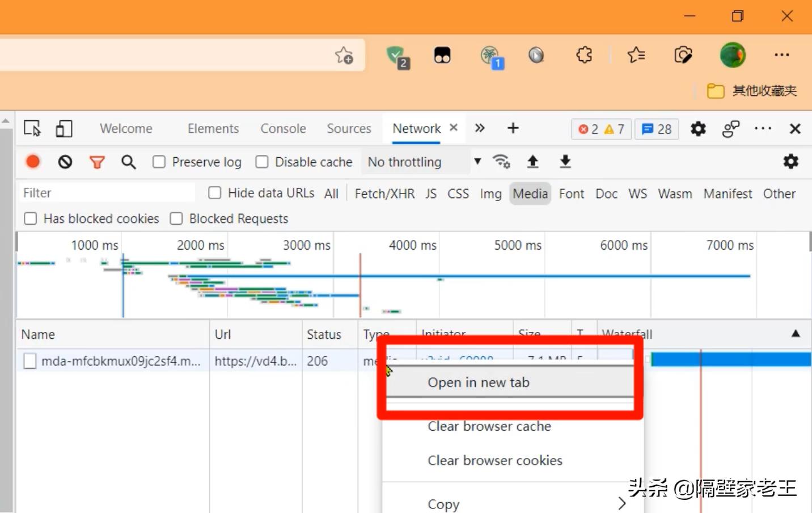Open the Tampermonkey extension icon
The image size is (812, 513).
click(442, 55)
